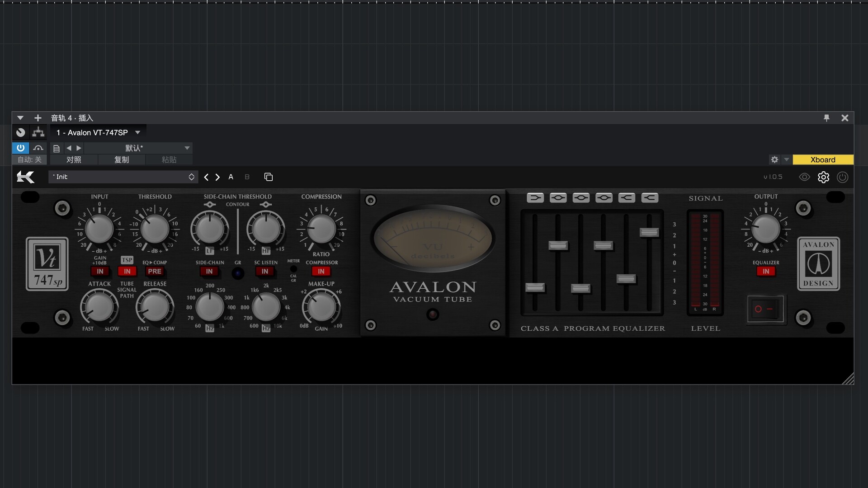Copy A to B with the duplicate icon

[269, 177]
